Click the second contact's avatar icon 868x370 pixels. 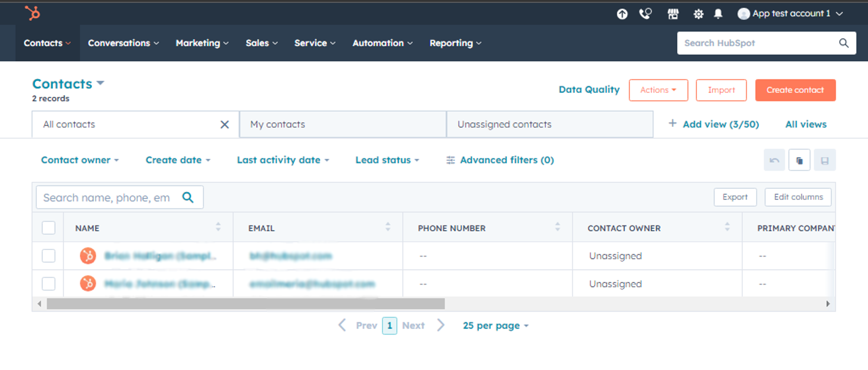coord(88,284)
